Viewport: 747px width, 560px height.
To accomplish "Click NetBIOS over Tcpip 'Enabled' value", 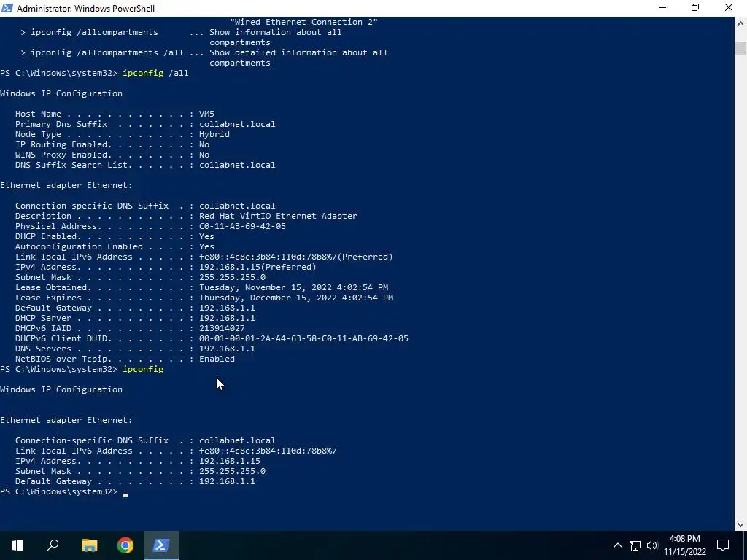I will (x=217, y=359).
